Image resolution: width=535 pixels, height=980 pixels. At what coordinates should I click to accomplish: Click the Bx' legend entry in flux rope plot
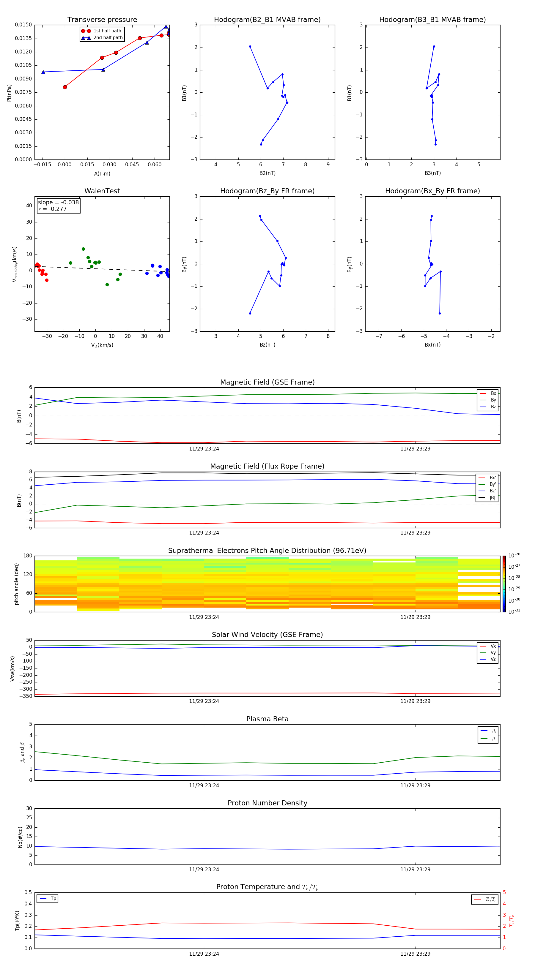(x=487, y=478)
